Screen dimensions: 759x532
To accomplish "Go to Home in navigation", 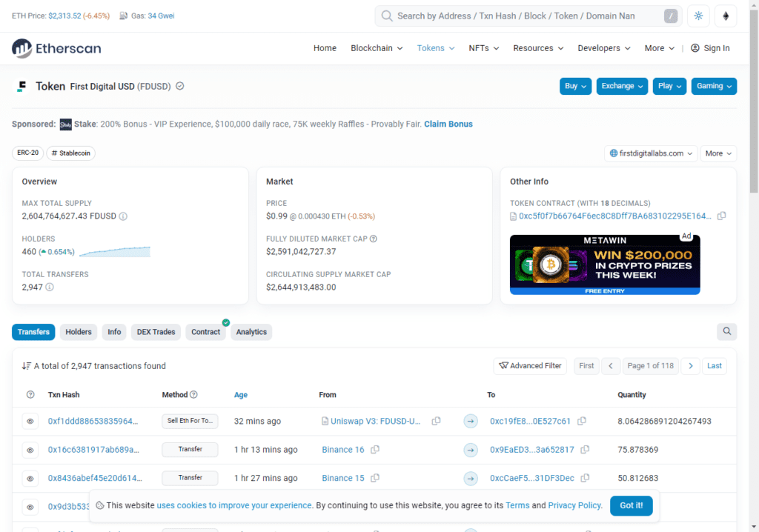I will (x=325, y=48).
